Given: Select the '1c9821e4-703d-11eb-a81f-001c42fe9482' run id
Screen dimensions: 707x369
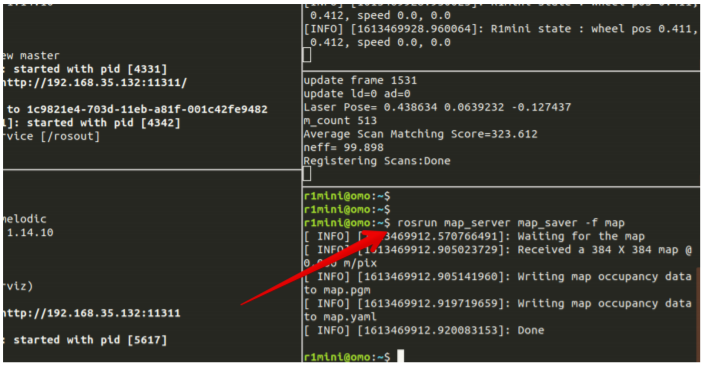Looking at the screenshot, I should point(147,109).
